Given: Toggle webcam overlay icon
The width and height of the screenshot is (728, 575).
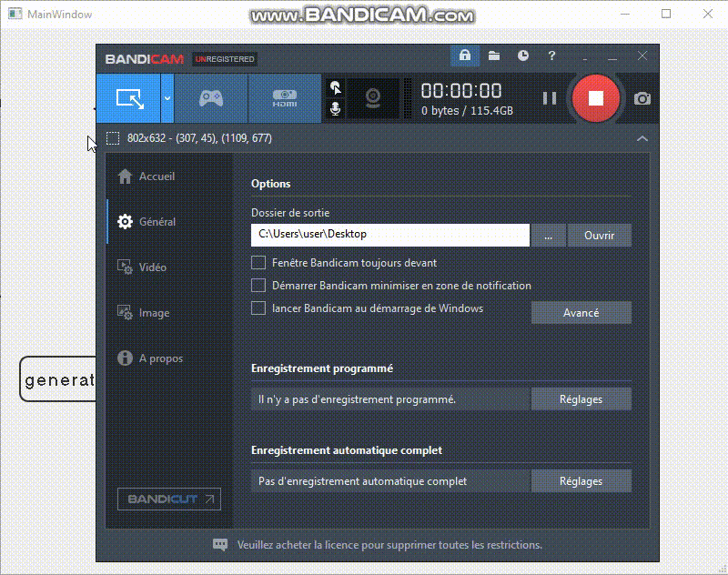Looking at the screenshot, I should pos(373,98).
